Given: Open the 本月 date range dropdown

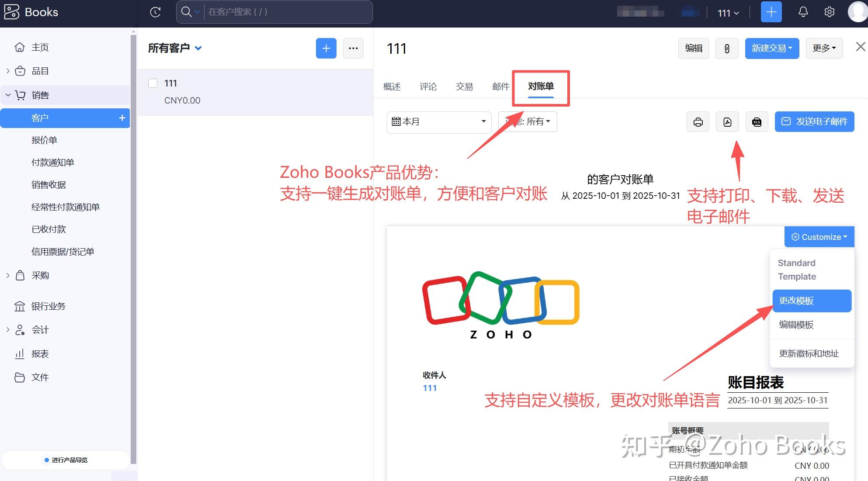Looking at the screenshot, I should 439,121.
